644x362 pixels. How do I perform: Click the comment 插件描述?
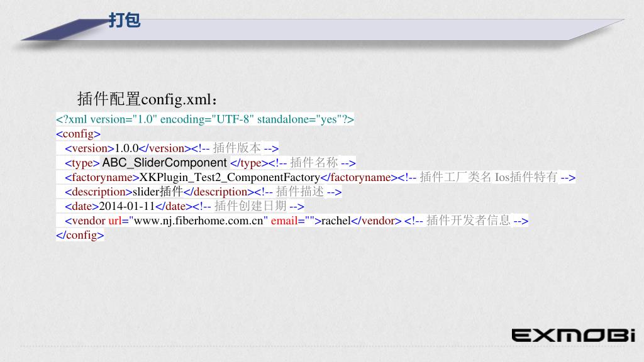(x=300, y=192)
